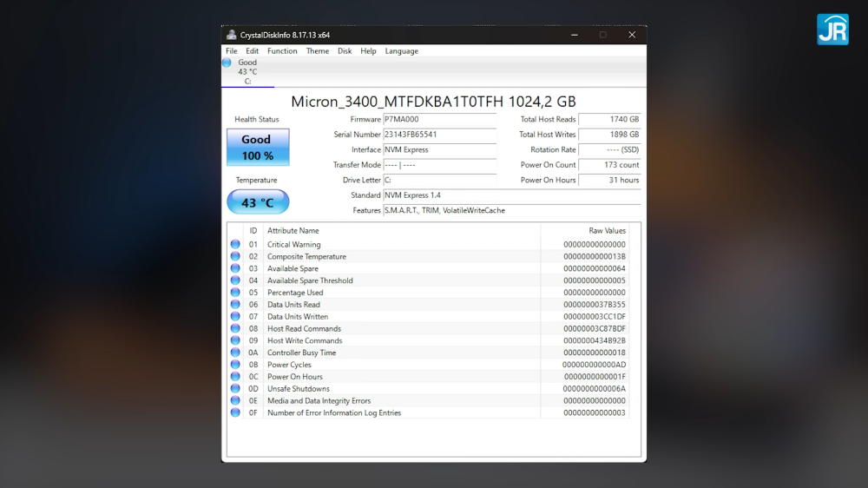This screenshot has height=488, width=868.
Task: Click status orb for Available Spare row 03
Action: (x=235, y=268)
